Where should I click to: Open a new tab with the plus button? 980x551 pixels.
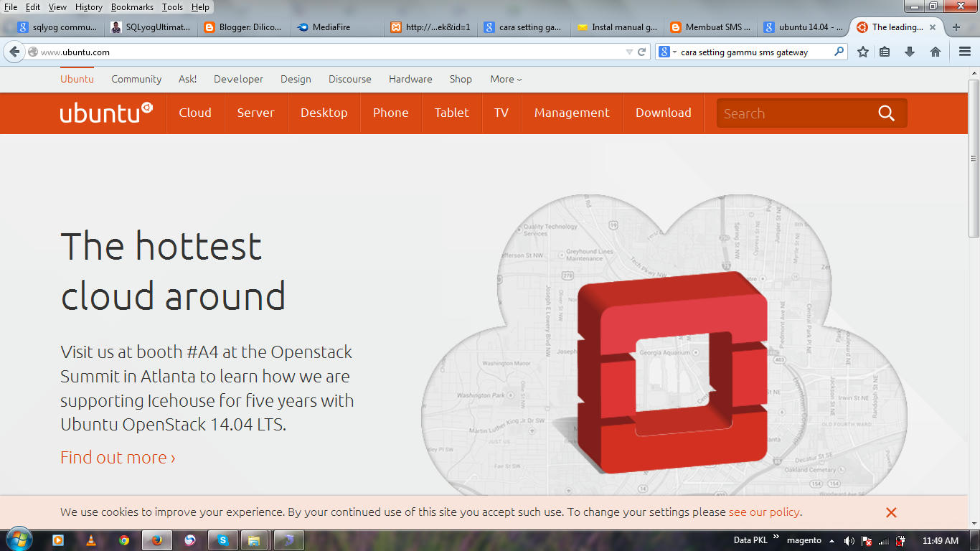pyautogui.click(x=956, y=27)
